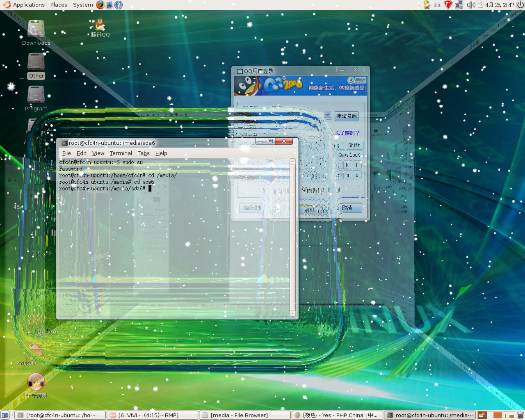Switch to media - File Browser taskbar window
The height and width of the screenshot is (420, 525).
tap(245, 415)
